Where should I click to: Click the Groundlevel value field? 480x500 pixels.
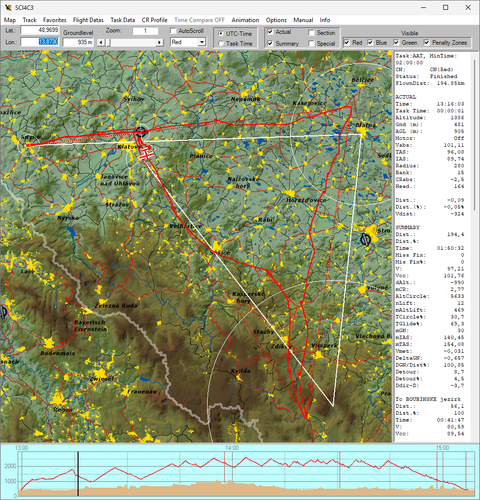coord(78,42)
